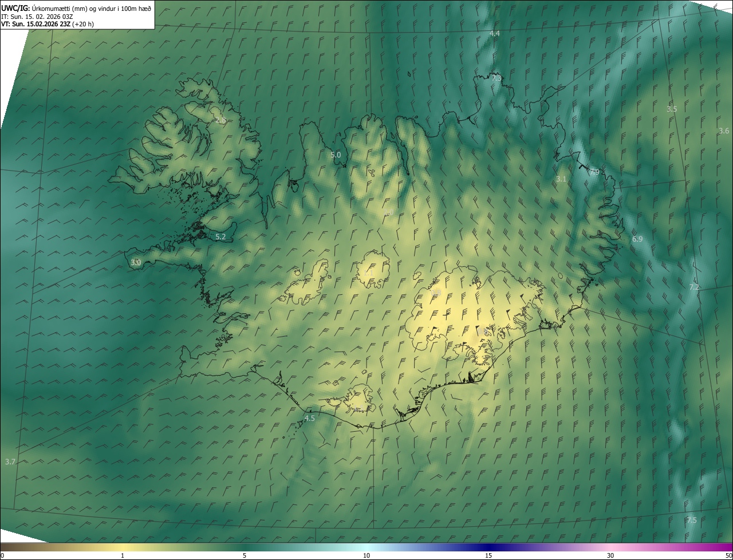Screen dimensions: 733x560
Task: Click the 3.1 value label on the map
Action: click(561, 180)
